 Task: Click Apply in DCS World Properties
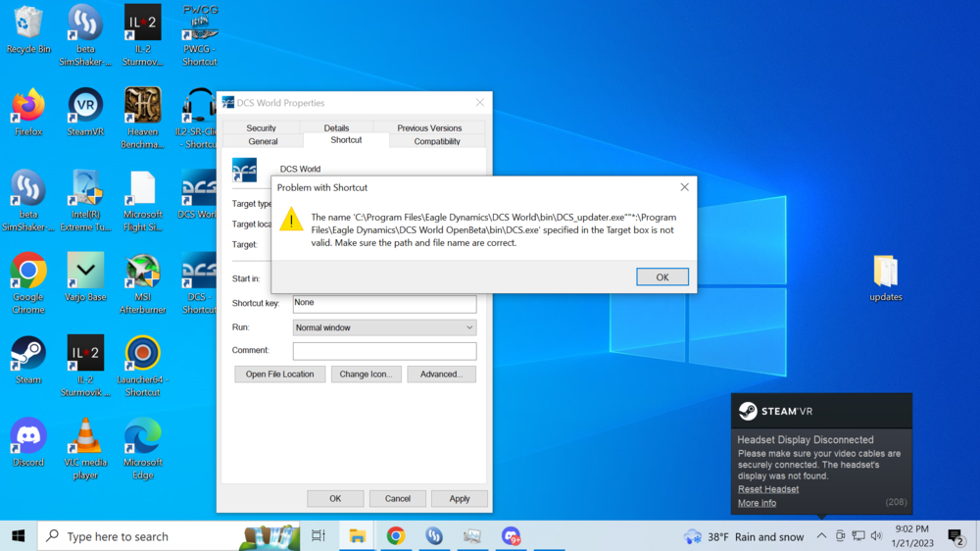460,498
